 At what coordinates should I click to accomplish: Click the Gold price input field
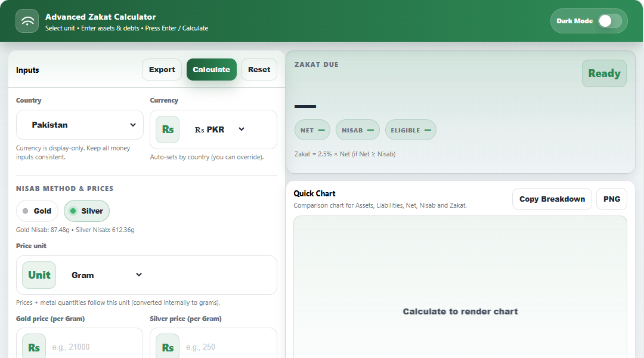coord(92,347)
